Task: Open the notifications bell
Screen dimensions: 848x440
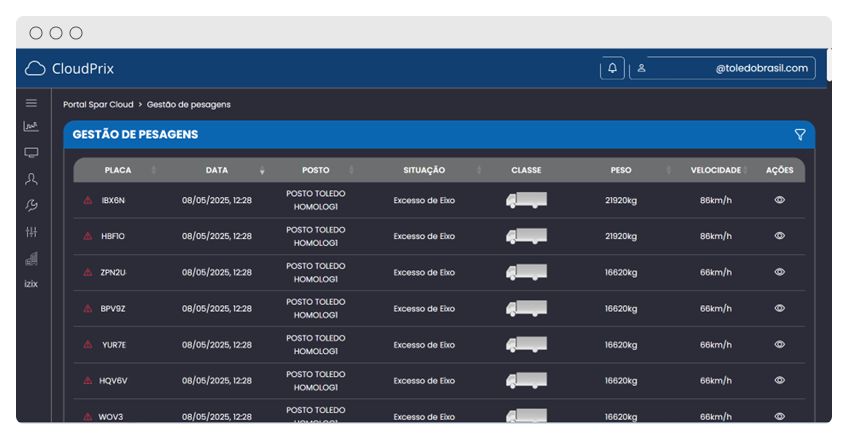Action: 612,68
